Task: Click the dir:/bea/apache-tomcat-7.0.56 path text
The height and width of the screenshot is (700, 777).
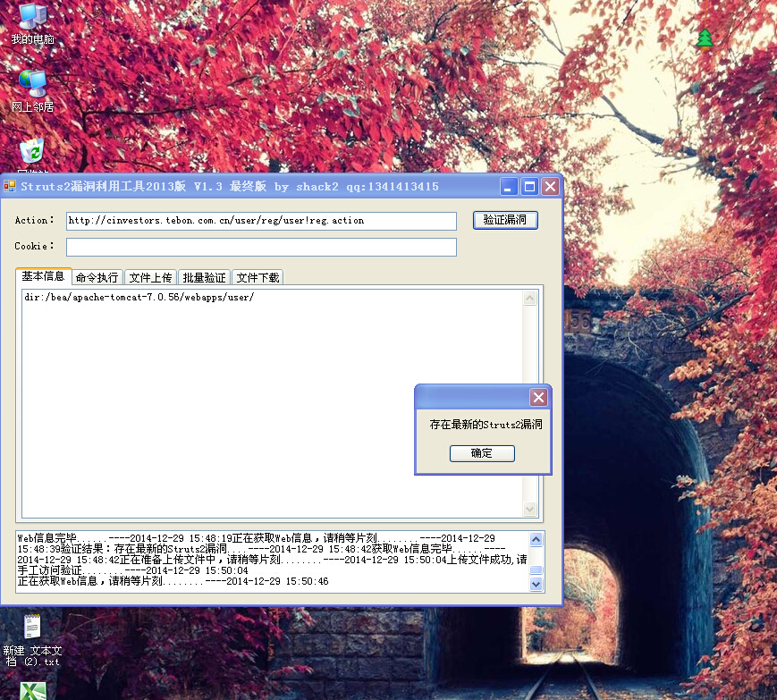Action: [x=139, y=297]
